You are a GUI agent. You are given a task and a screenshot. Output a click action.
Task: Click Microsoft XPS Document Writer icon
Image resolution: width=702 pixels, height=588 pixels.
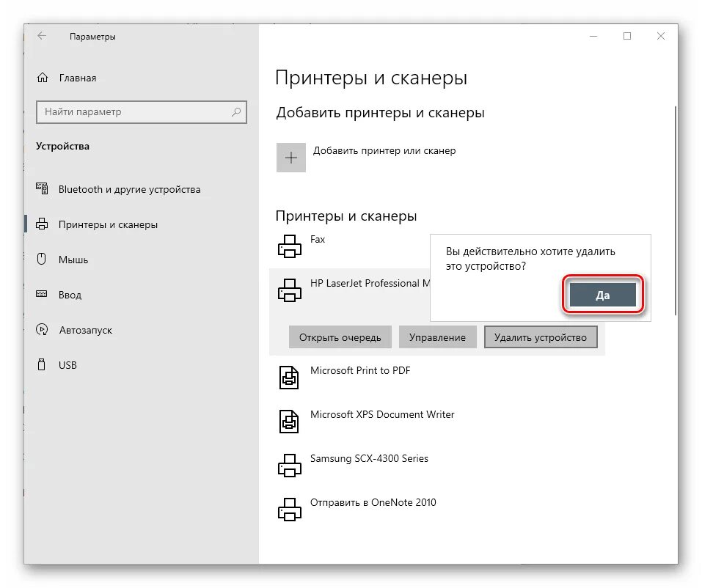tap(289, 421)
